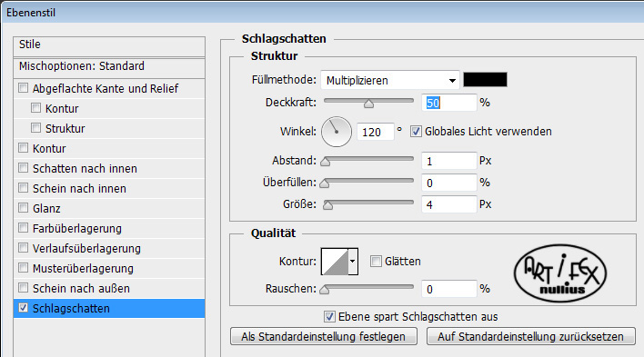This screenshot has width=644, height=357.
Task: Click Auf Standardeinstellung zurücksetzen button
Action: (530, 336)
